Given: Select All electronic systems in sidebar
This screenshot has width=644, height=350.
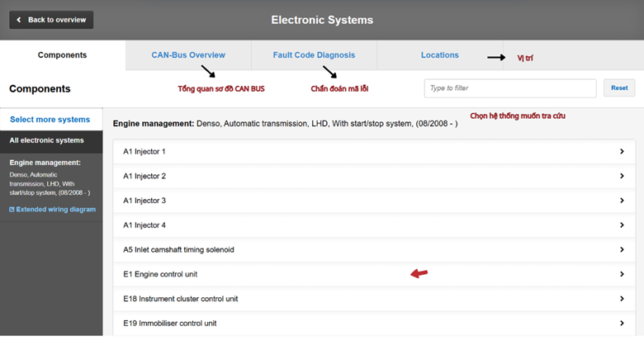Looking at the screenshot, I should pyautogui.click(x=46, y=141).
